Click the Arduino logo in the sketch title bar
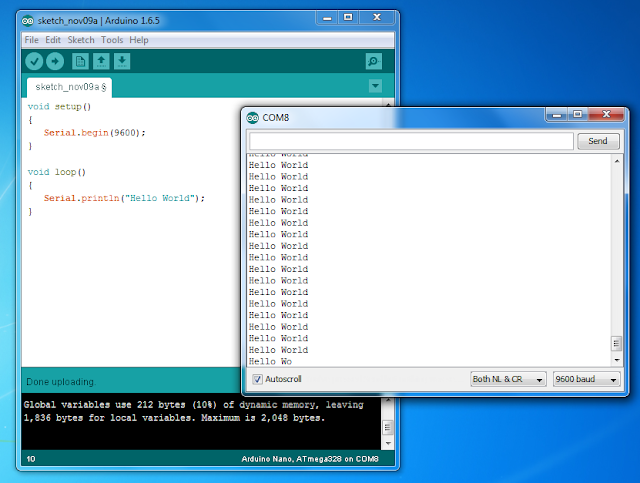The height and width of the screenshot is (483, 640). click(x=28, y=20)
